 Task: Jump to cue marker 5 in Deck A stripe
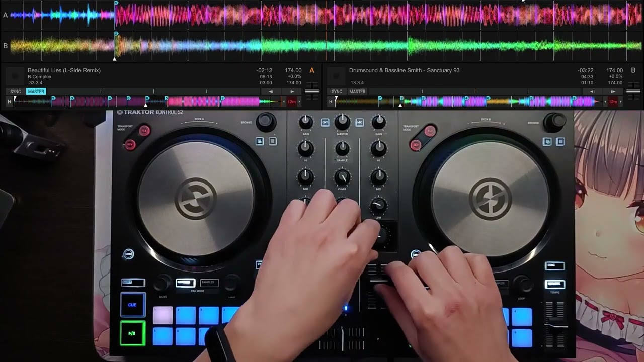point(166,98)
